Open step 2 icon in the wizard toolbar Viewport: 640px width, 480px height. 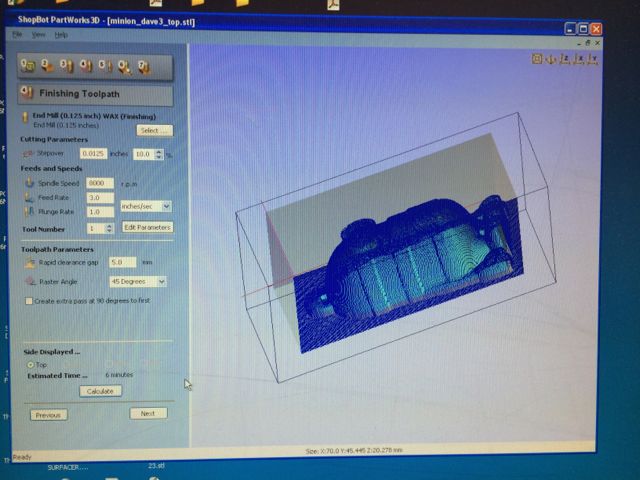pyautogui.click(x=48, y=66)
